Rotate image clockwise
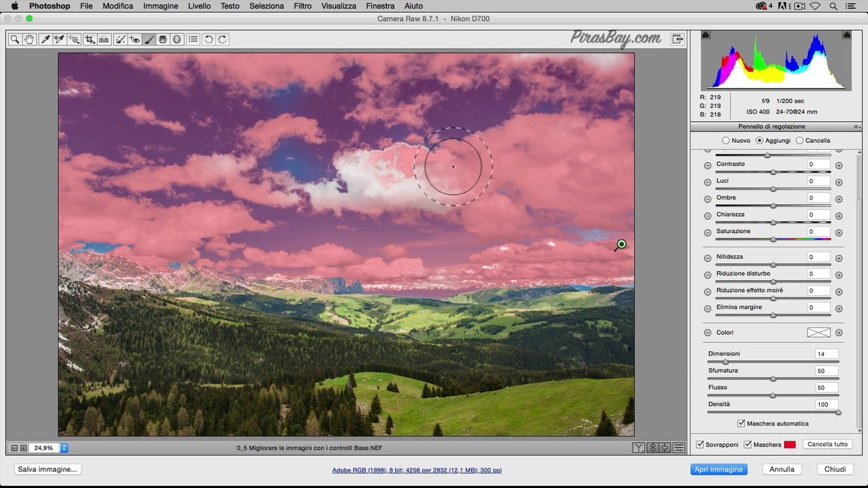Image resolution: width=868 pixels, height=488 pixels. pyautogui.click(x=222, y=39)
